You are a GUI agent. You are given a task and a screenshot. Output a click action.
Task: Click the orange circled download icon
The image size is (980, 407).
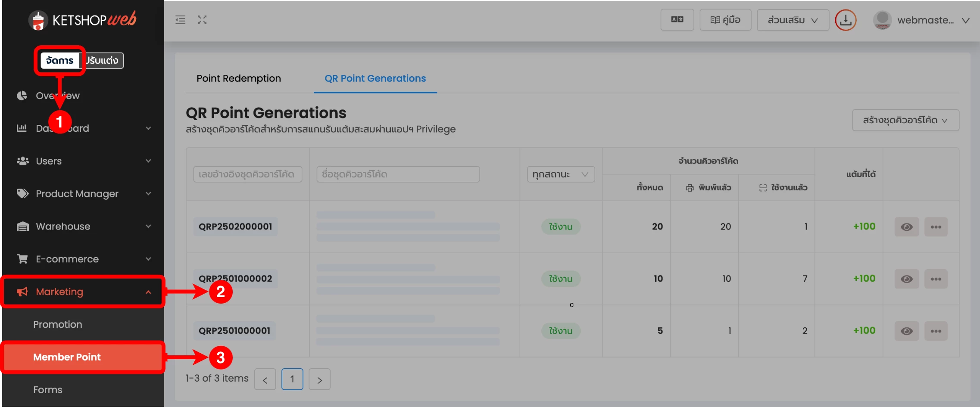coord(846,19)
